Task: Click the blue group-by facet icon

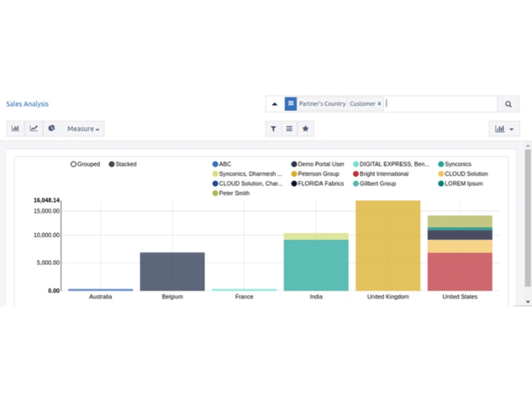Action: 291,104
